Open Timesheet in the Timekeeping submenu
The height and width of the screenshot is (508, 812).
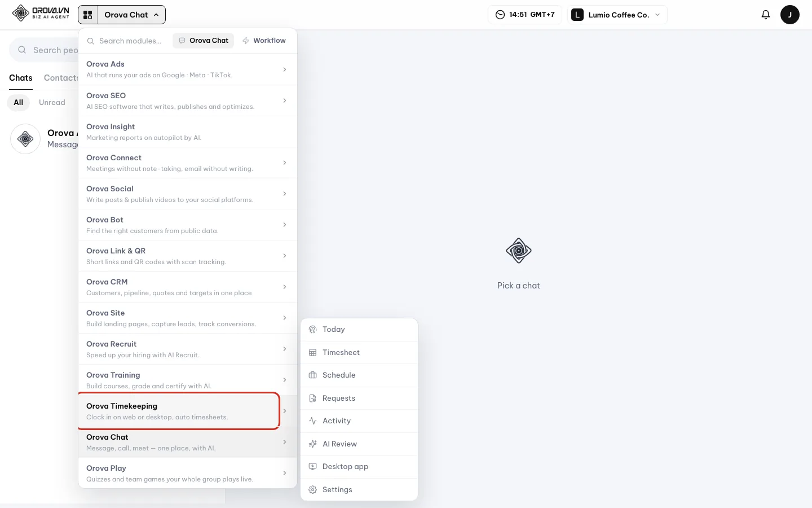tap(359, 353)
